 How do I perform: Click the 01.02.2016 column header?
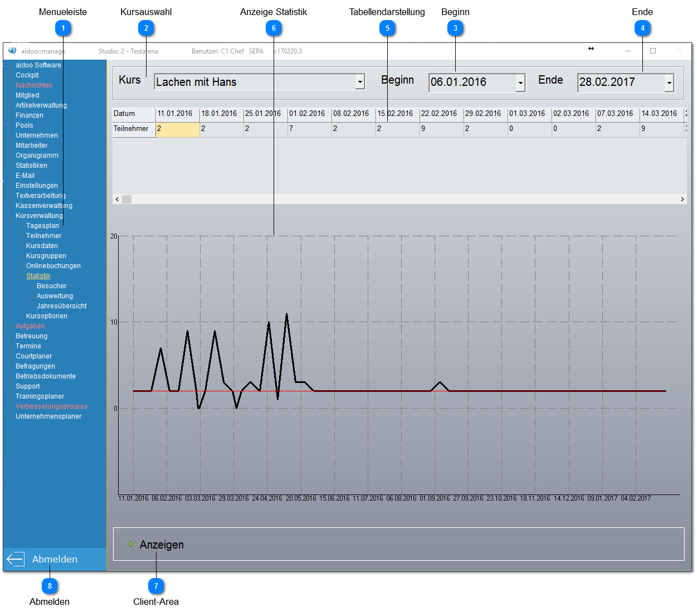coord(309,114)
